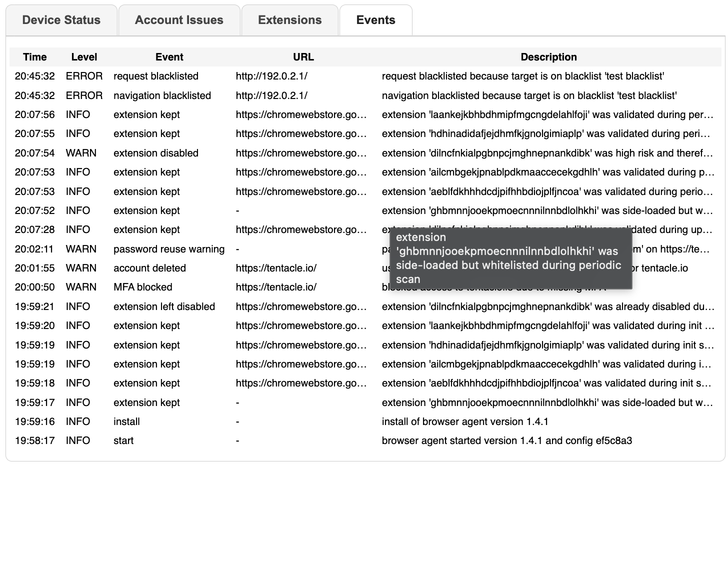Select the 'install' browser agent row
728x561 pixels.
click(126, 421)
